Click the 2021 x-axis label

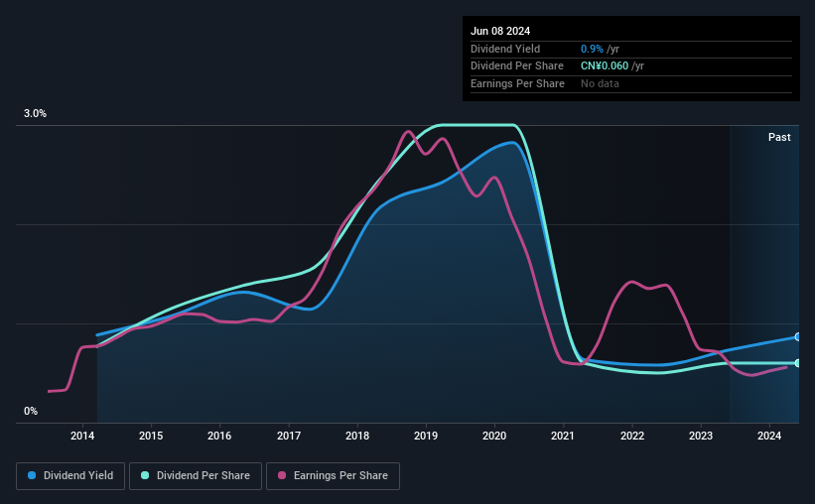click(563, 436)
